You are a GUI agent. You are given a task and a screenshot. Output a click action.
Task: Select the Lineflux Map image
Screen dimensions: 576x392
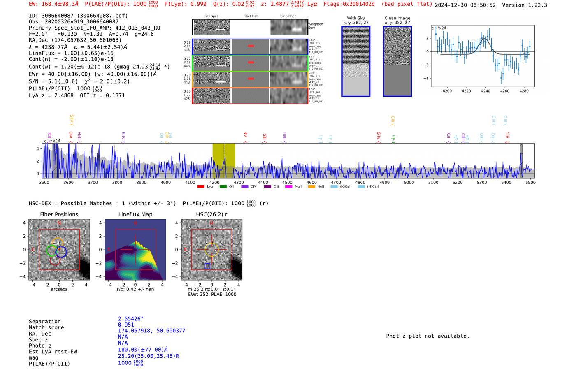[x=135, y=250]
